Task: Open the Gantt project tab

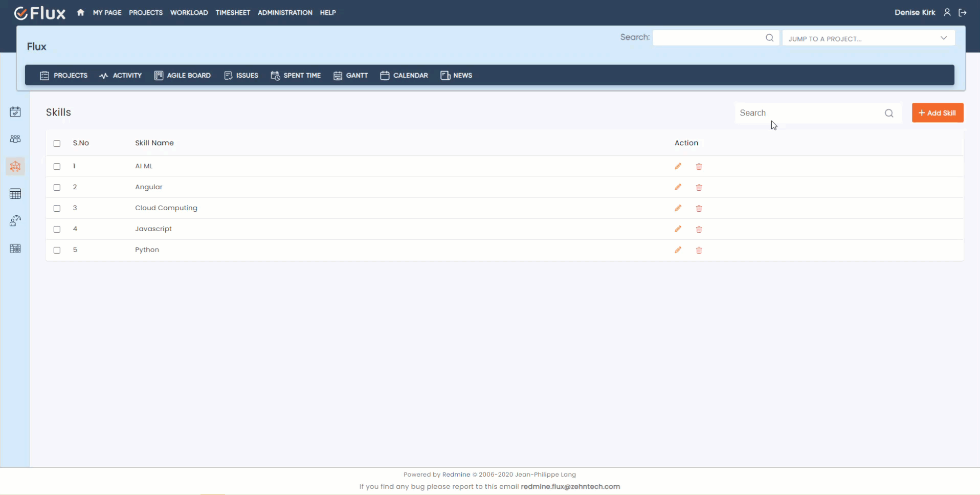Action: pyautogui.click(x=351, y=76)
